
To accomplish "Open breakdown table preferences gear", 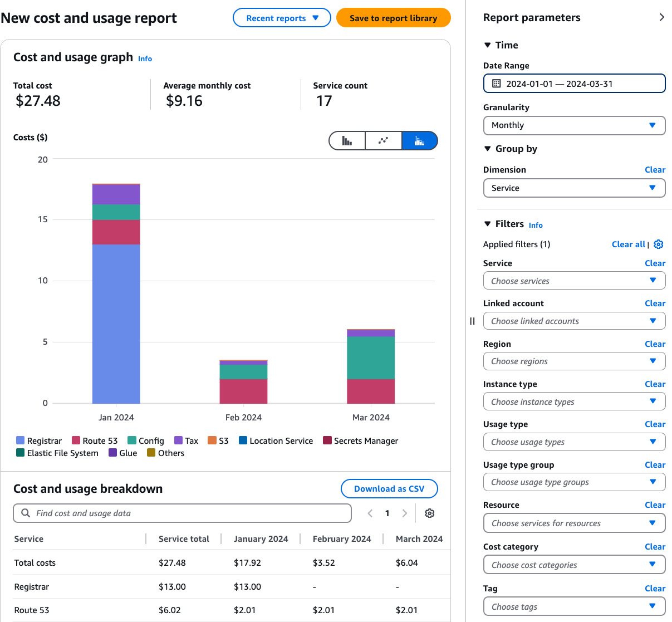I will (429, 513).
